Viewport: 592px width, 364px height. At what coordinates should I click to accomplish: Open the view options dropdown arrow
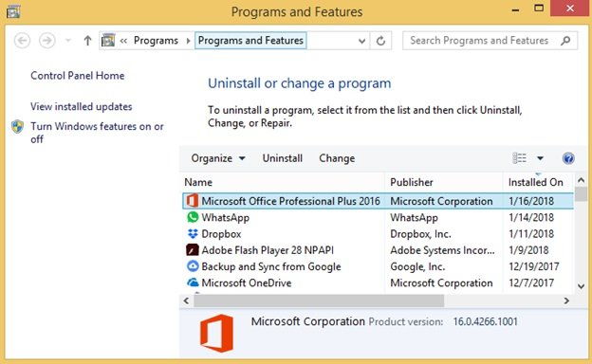pyautogui.click(x=540, y=158)
